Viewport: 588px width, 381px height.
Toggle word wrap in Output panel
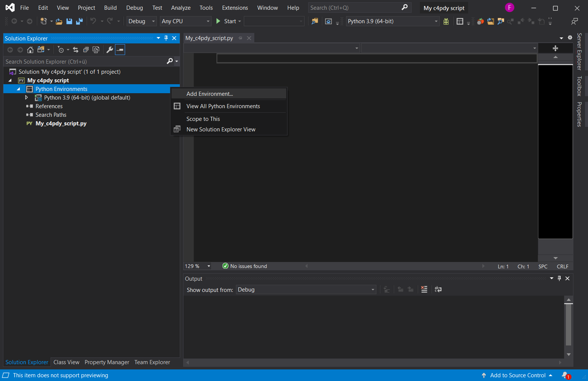438,289
